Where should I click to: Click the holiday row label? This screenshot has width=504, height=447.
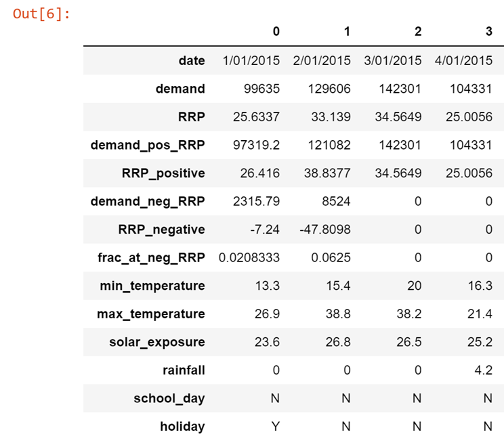click(x=183, y=427)
